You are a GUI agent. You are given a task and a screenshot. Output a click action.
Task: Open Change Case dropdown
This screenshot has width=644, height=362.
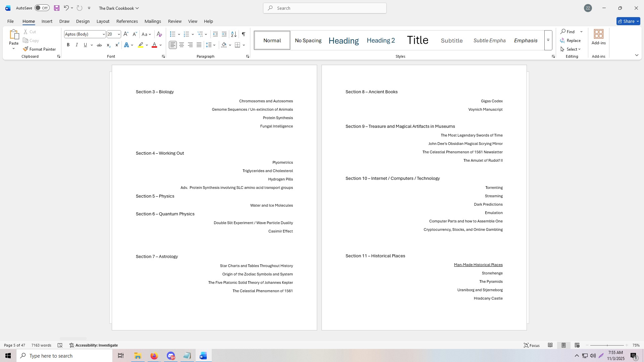click(146, 34)
